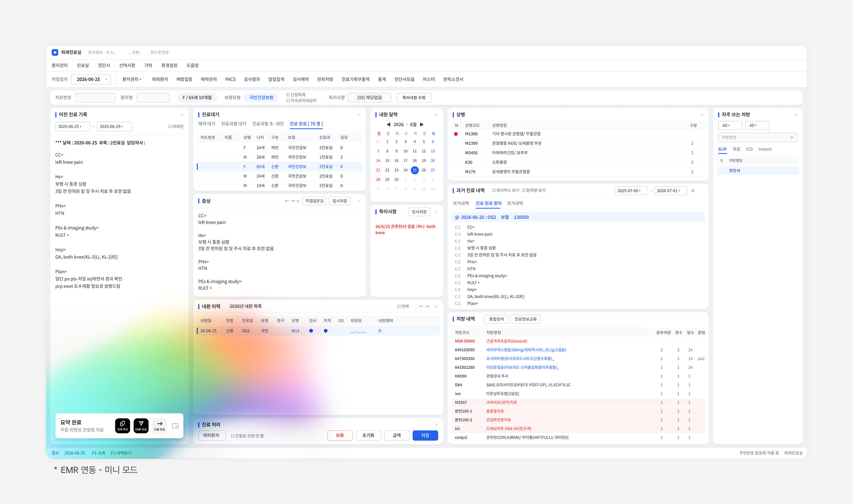Toggle 항목별 보기 checkbox
This screenshot has width=853, height=504.
tap(524, 191)
